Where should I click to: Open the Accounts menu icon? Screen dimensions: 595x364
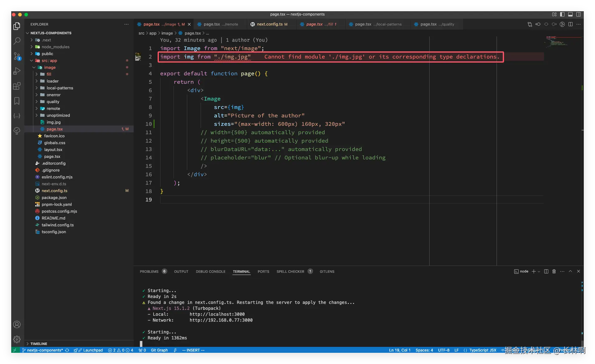17,324
